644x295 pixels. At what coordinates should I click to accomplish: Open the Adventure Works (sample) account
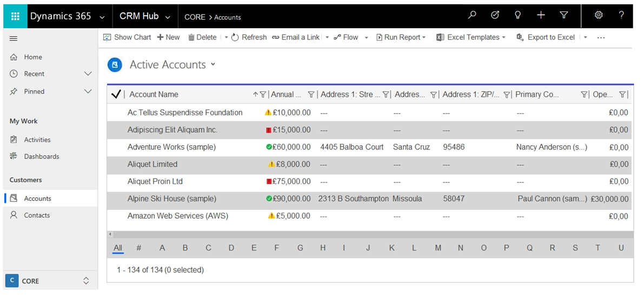(x=171, y=147)
